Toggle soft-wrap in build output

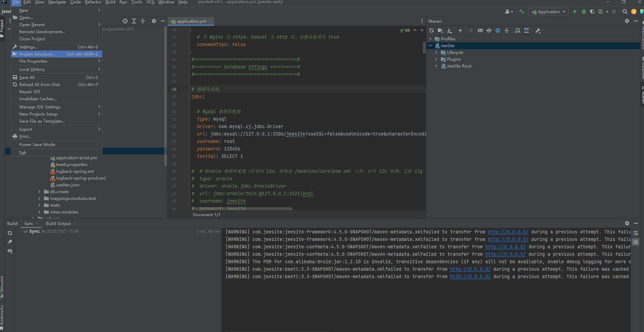point(636,233)
